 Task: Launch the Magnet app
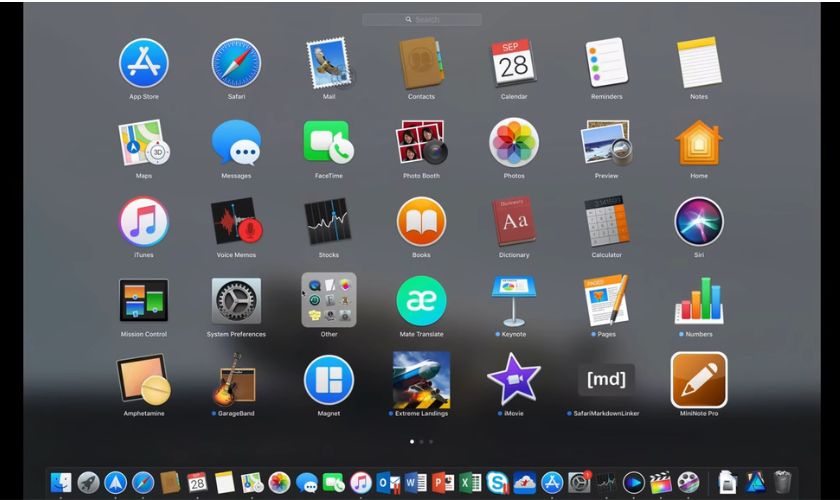(x=329, y=380)
